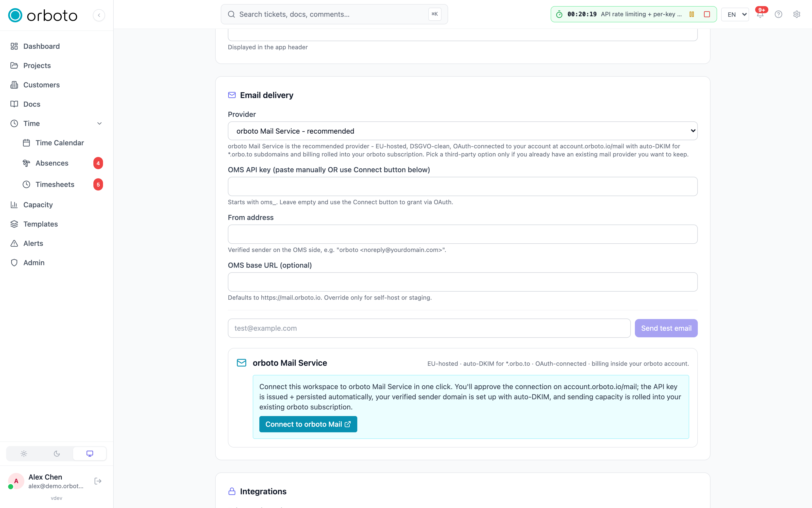Click the OMS base URL field

pos(462,282)
